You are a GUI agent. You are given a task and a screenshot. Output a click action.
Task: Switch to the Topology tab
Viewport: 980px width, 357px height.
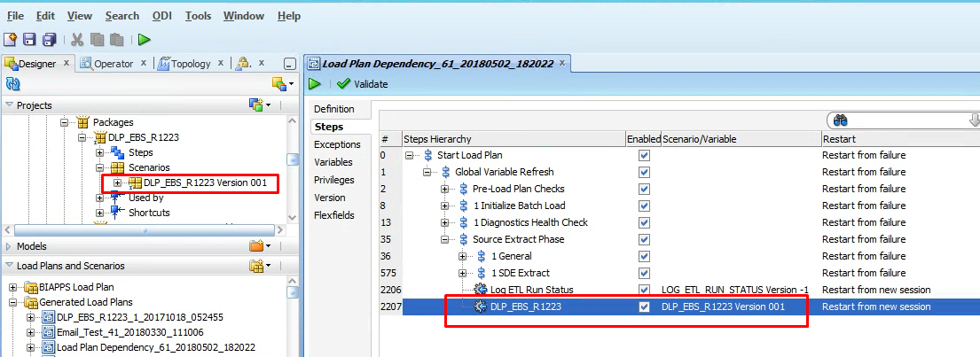pos(190,64)
